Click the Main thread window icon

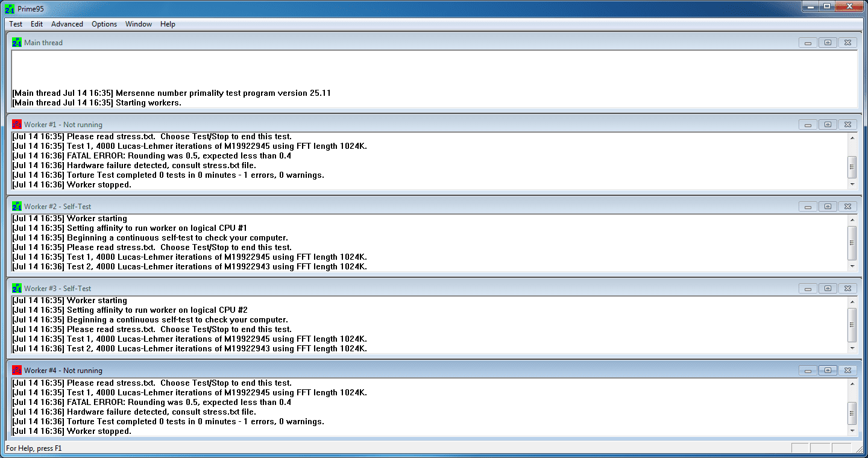(x=17, y=43)
